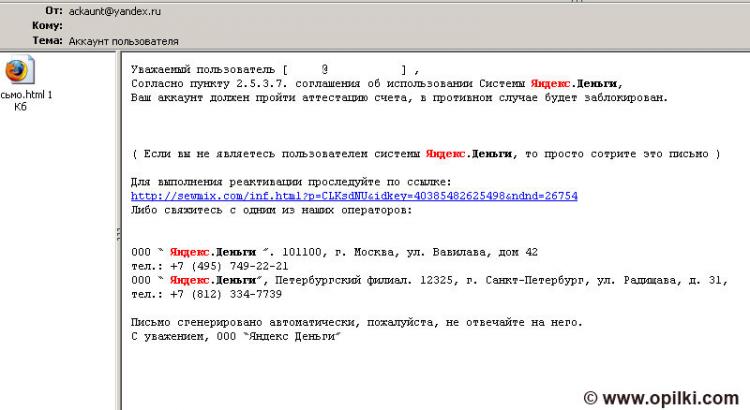Open the Firefox HTML attachment icon
Viewport: 750px width, 410px height.
[x=19, y=72]
